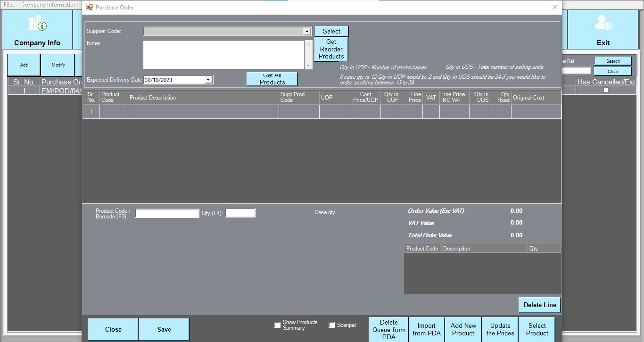
Task: Toggle the Has Cancelled checkbox in row 1
Action: [x=606, y=90]
